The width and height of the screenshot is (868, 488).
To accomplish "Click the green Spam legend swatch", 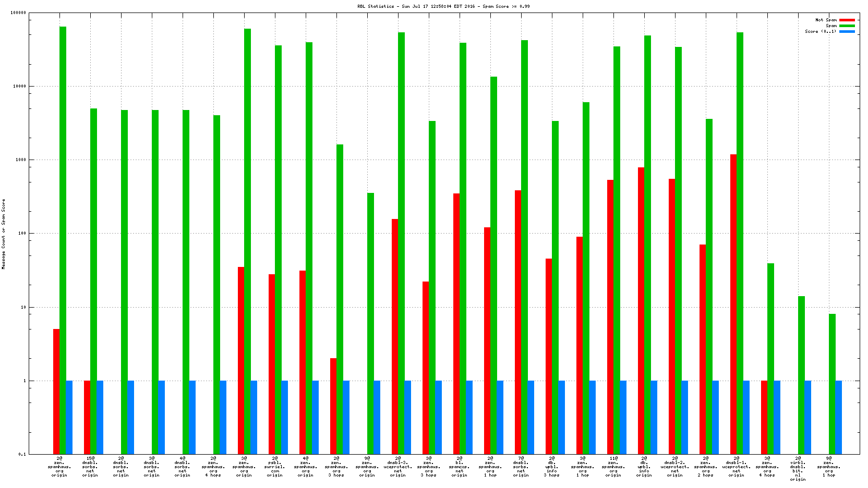I will 847,26.
